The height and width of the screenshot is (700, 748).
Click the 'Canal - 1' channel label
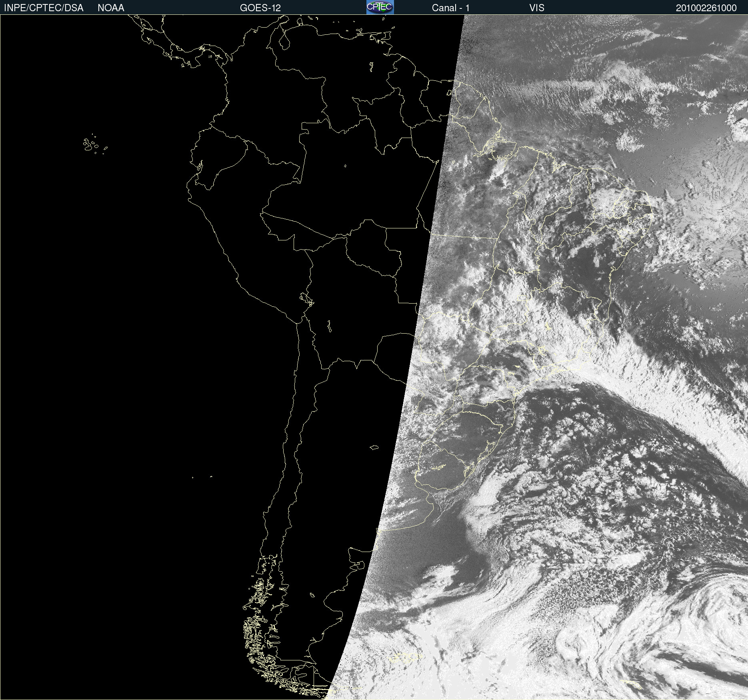pos(451,8)
